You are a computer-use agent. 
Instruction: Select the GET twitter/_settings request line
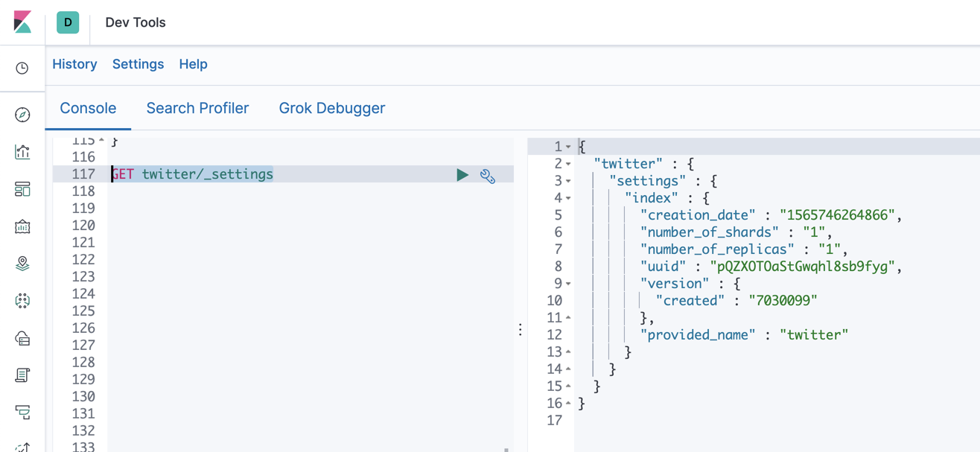194,174
